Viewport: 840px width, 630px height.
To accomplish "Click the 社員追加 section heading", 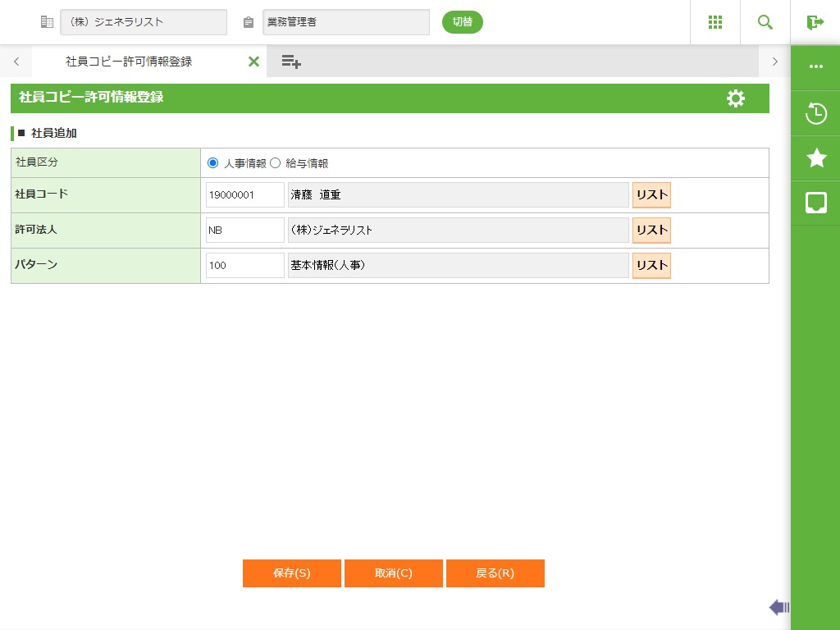I will [x=53, y=134].
